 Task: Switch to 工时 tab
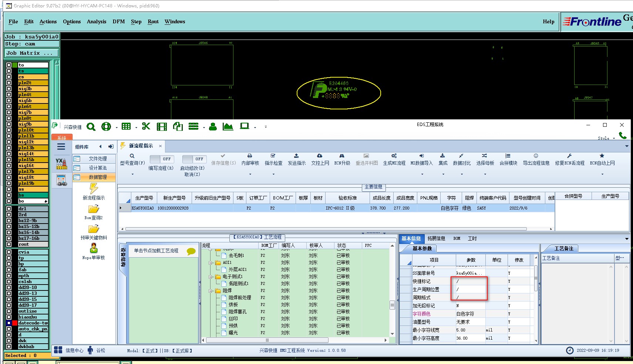click(x=472, y=238)
